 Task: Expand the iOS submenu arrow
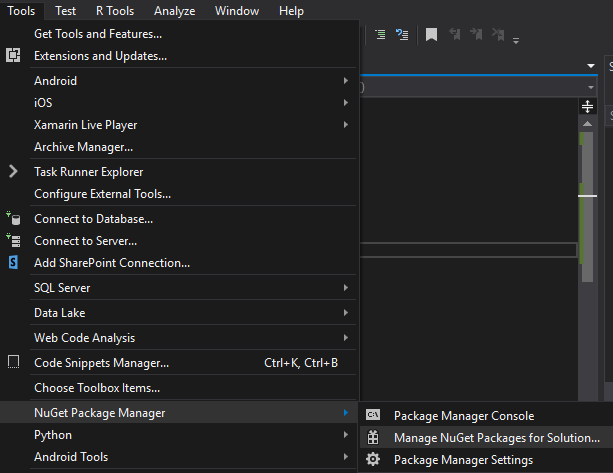(x=346, y=102)
